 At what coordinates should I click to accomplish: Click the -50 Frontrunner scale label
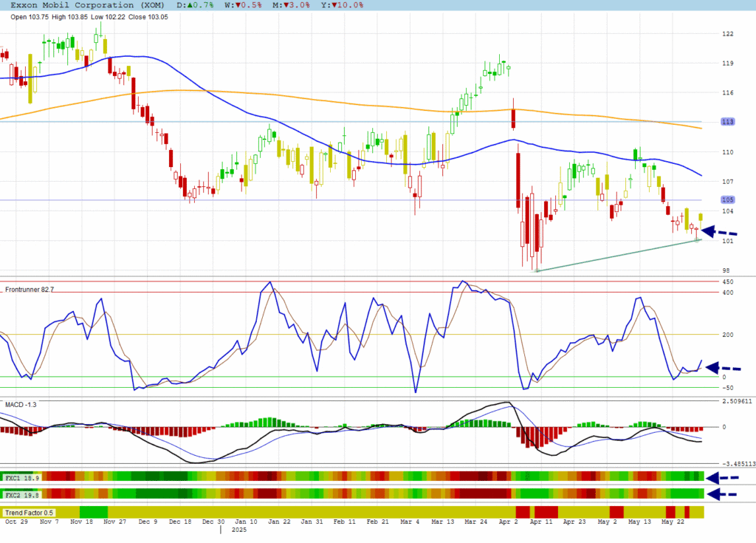click(727, 388)
